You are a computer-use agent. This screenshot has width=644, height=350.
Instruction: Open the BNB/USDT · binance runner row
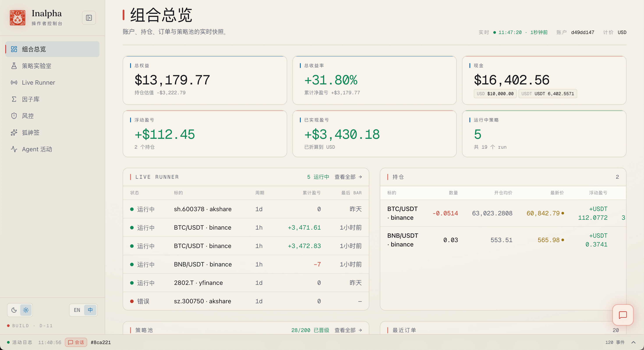click(x=246, y=264)
